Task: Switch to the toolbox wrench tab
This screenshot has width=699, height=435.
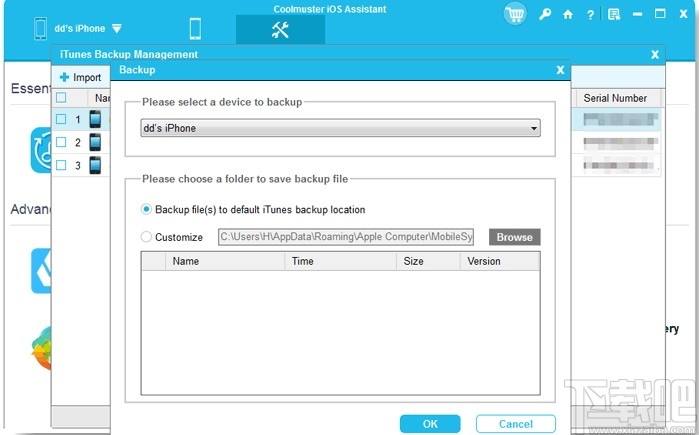Action: pyautogui.click(x=280, y=30)
